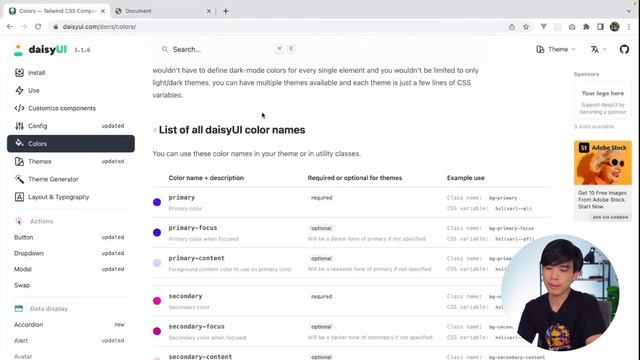Click the Colors paint bucket icon

click(19, 143)
